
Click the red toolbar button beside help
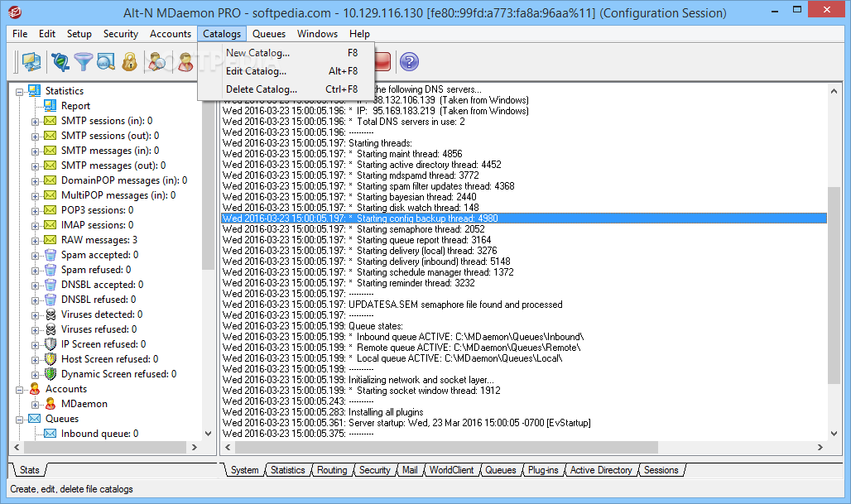(x=382, y=62)
